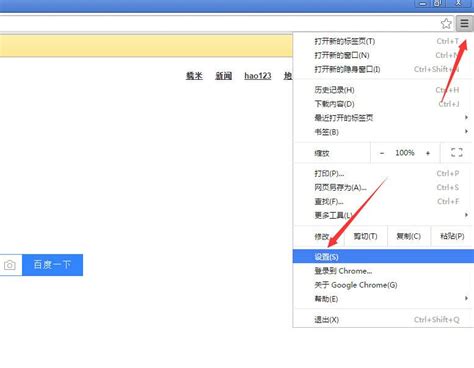Choose 网页另存为(A)... menu item
The height and width of the screenshot is (368, 474).
coord(383,187)
